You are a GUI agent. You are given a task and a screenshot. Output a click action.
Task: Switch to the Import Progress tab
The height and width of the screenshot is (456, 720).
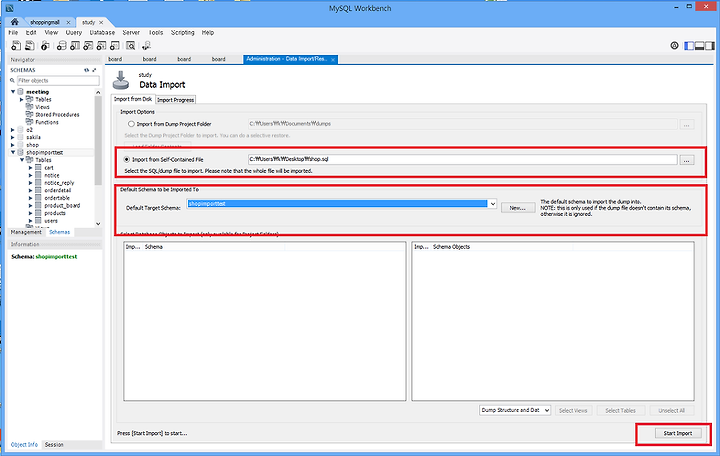[x=175, y=100]
